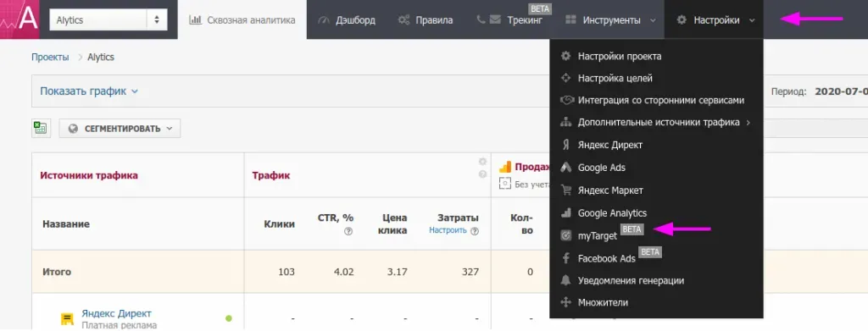Click the myTarget logo icon
This screenshot has width=868, height=331.
565,236
